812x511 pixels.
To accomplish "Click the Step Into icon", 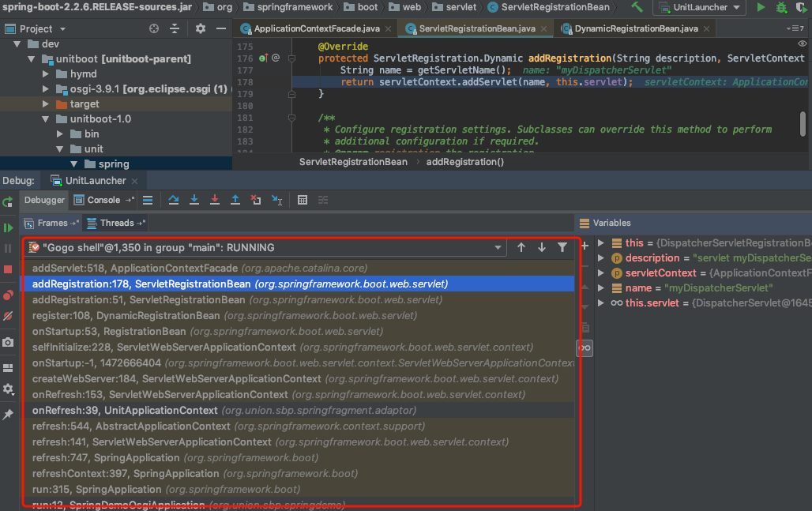I will (x=194, y=201).
